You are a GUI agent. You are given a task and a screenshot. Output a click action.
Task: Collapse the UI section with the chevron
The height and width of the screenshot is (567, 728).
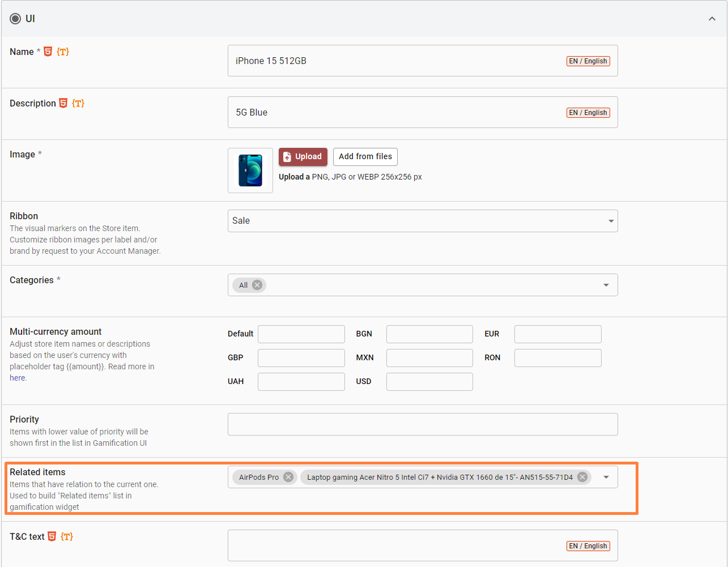(x=712, y=19)
